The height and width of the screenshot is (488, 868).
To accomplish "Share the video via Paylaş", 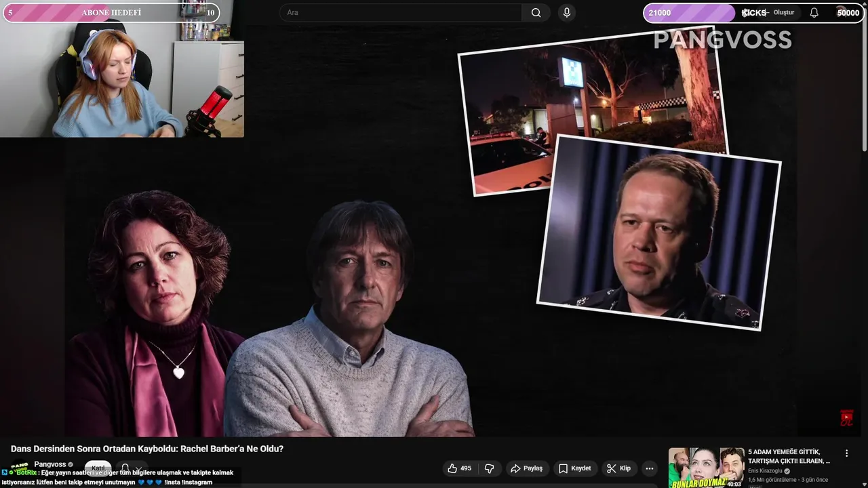I will [x=526, y=468].
